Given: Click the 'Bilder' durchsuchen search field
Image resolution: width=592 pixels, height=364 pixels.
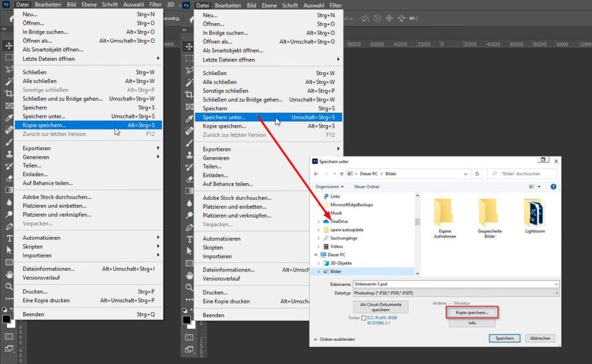Looking at the screenshot, I should [524, 173].
